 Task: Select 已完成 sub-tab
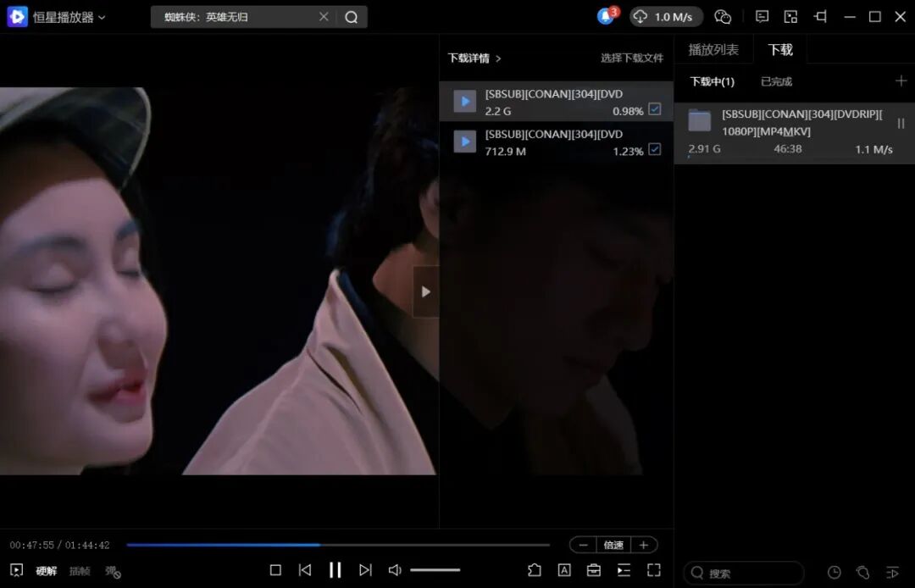[776, 81]
